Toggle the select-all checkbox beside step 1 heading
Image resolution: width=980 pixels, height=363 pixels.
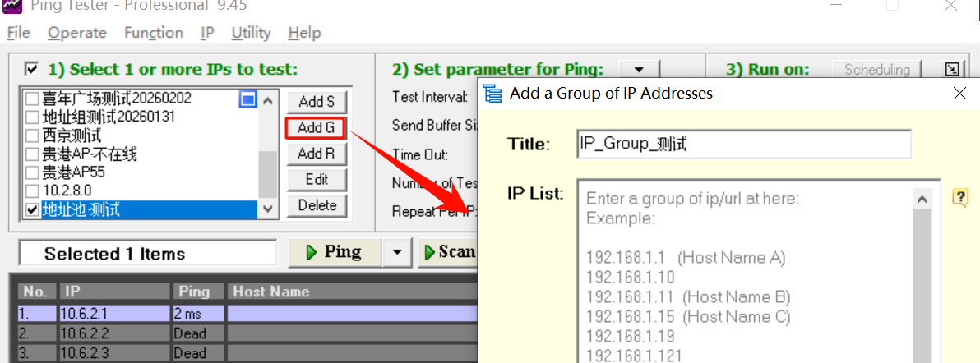pos(32,69)
